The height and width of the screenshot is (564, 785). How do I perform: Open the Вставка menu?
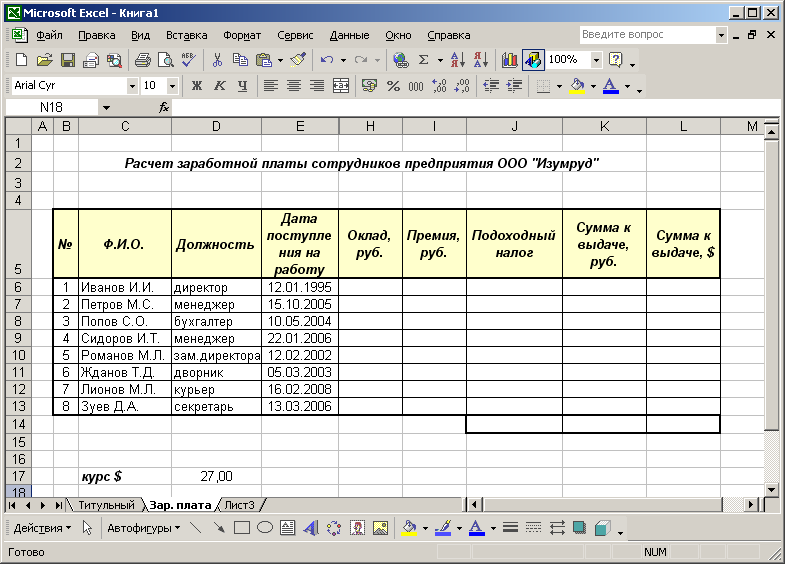(186, 36)
